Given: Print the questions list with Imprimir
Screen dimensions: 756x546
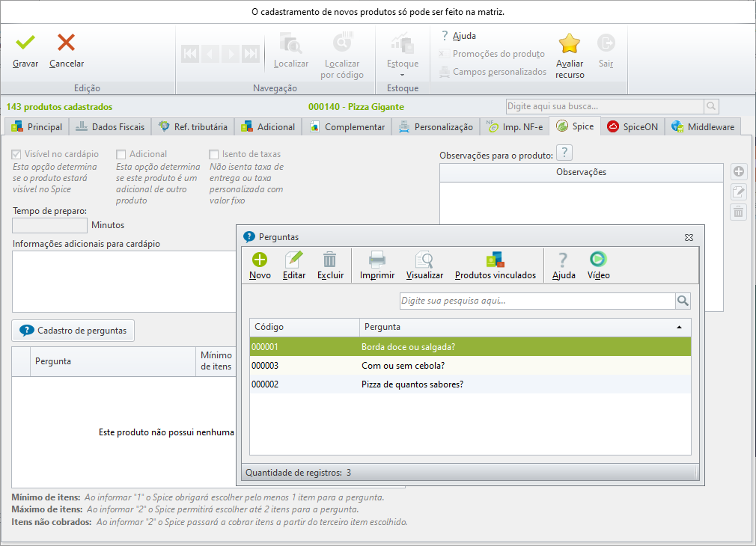Looking at the screenshot, I should coord(377,266).
